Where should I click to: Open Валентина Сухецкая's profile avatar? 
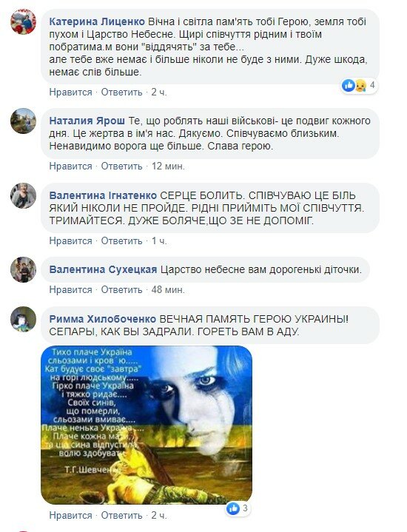point(23,269)
